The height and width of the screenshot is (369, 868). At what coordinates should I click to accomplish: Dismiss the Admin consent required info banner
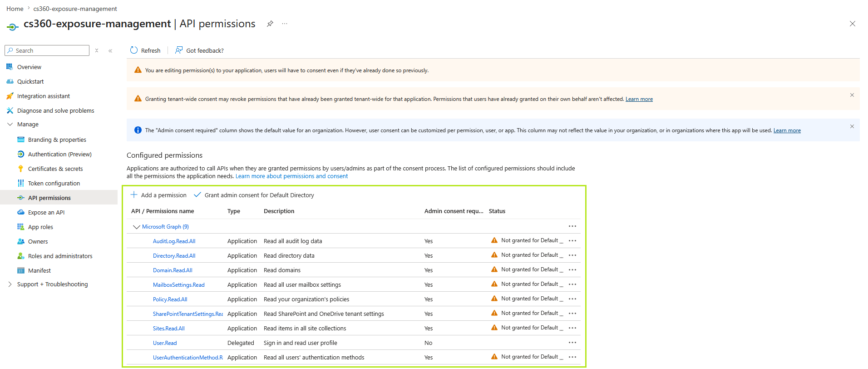pyautogui.click(x=852, y=126)
